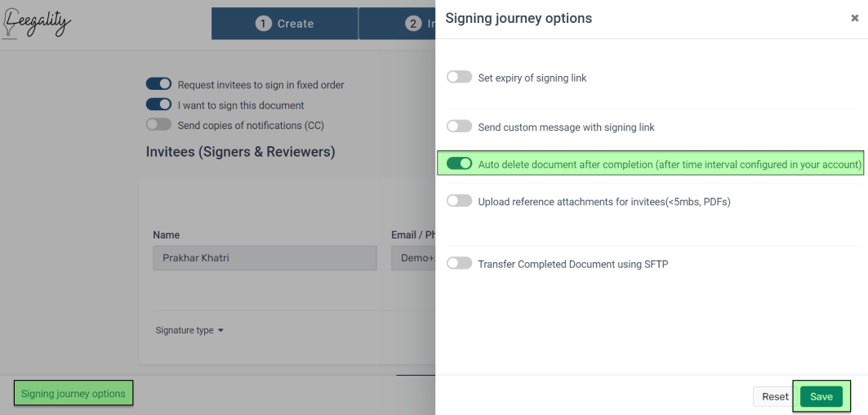
Task: Click the step 2 circle icon
Action: (413, 23)
